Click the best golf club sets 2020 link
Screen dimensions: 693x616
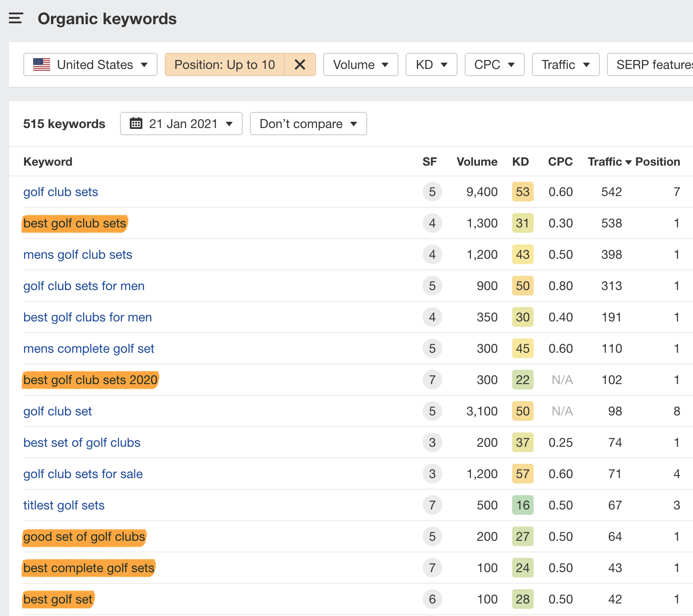[x=90, y=380]
